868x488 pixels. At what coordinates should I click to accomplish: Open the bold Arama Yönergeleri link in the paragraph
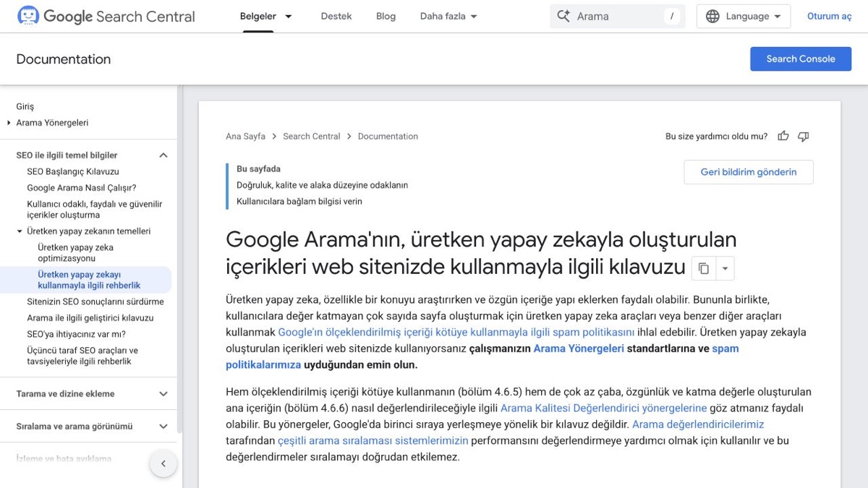click(x=579, y=348)
